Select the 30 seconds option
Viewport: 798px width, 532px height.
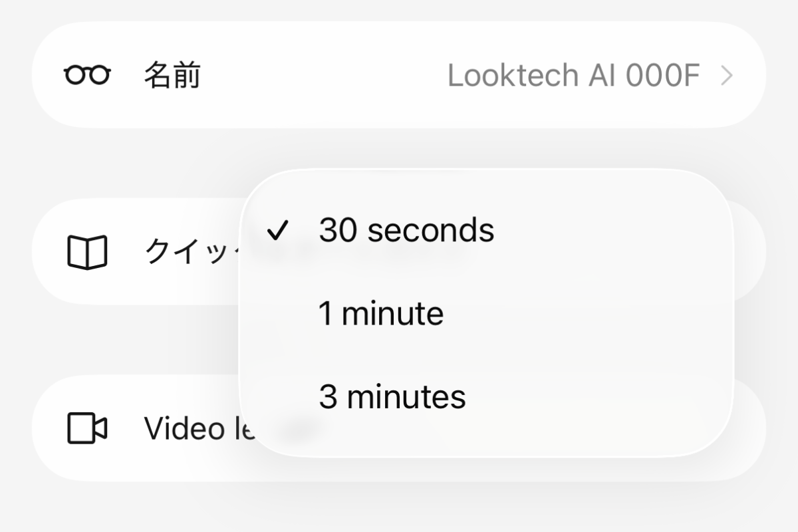coord(406,231)
